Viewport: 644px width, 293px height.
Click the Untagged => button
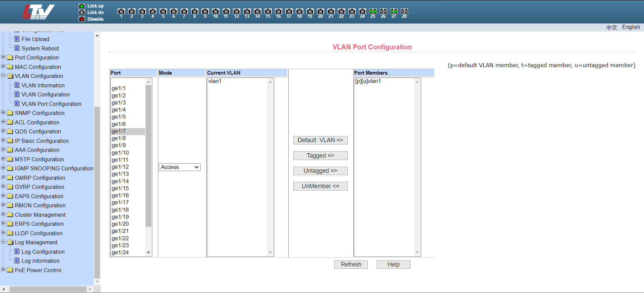pyautogui.click(x=320, y=171)
